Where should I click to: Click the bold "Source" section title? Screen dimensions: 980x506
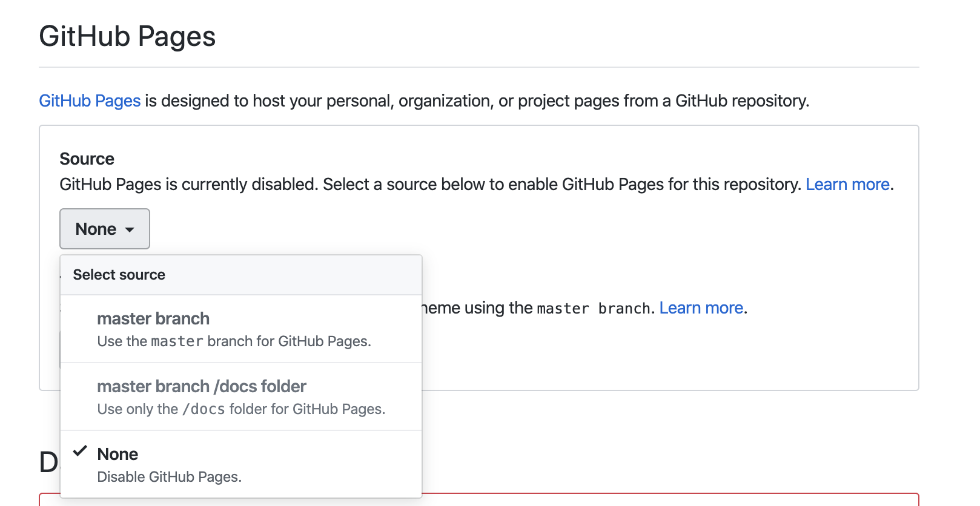coord(87,159)
